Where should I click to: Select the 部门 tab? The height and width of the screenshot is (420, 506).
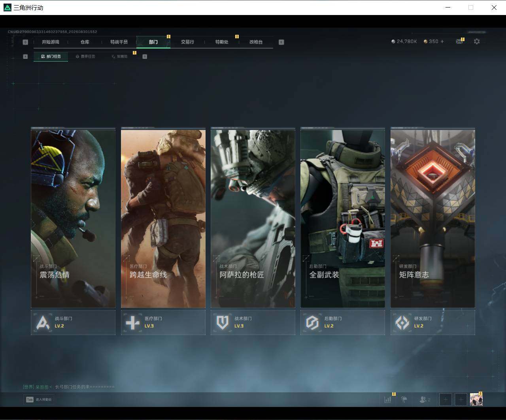coord(153,42)
